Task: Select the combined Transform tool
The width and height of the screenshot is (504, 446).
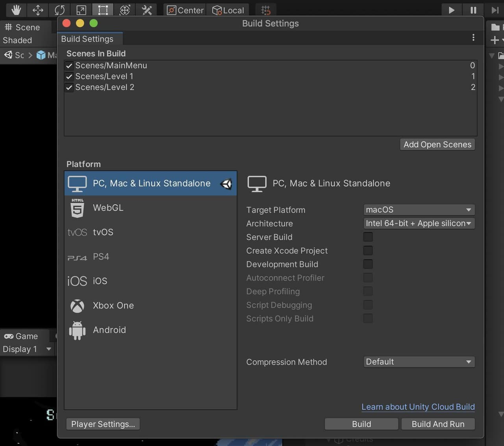Action: click(x=125, y=10)
